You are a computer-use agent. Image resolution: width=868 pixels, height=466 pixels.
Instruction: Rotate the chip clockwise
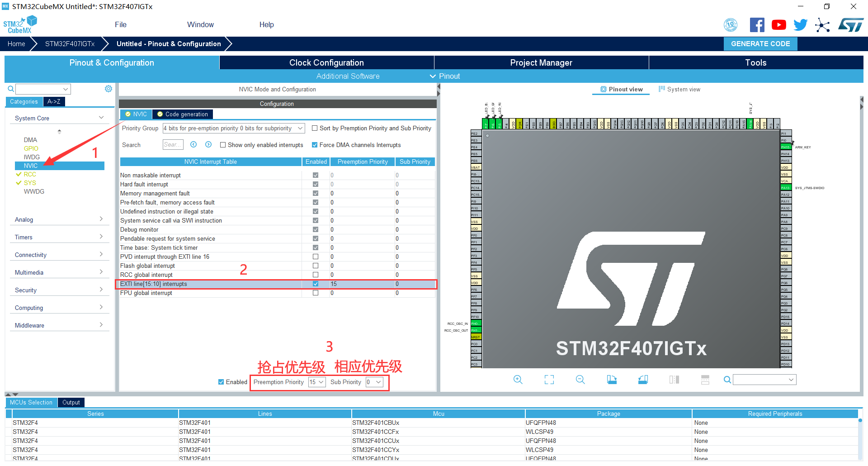[612, 380]
